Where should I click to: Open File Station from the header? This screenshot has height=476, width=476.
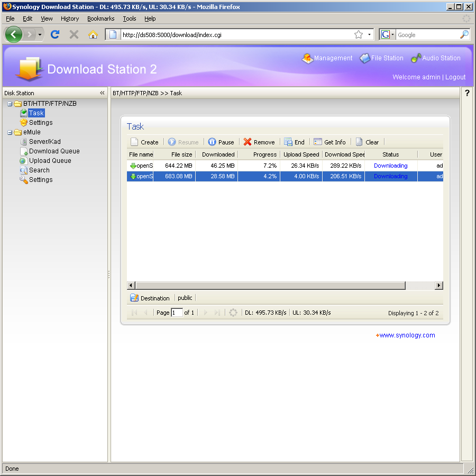point(381,58)
